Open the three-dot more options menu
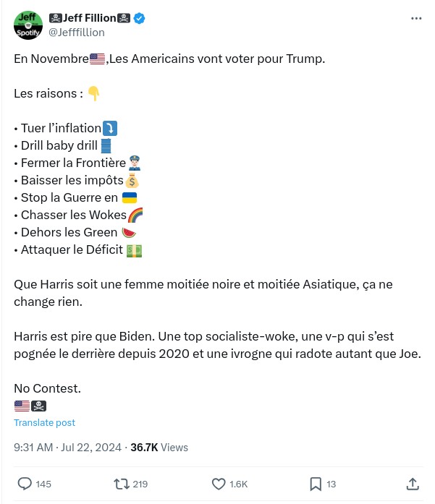Screen dimensions: 435x504 point(416,18)
